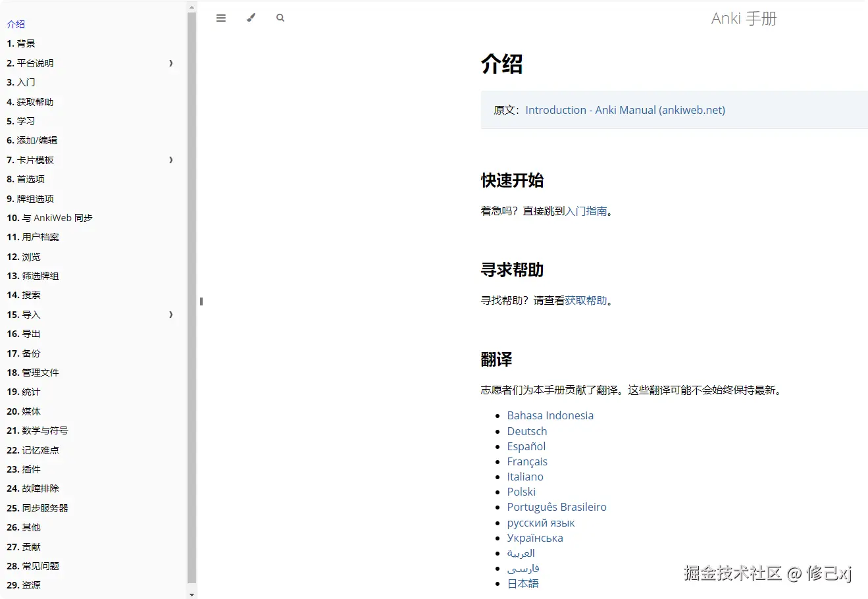The height and width of the screenshot is (599, 868).
Task: Open the فارسی translation link
Action: point(523,568)
